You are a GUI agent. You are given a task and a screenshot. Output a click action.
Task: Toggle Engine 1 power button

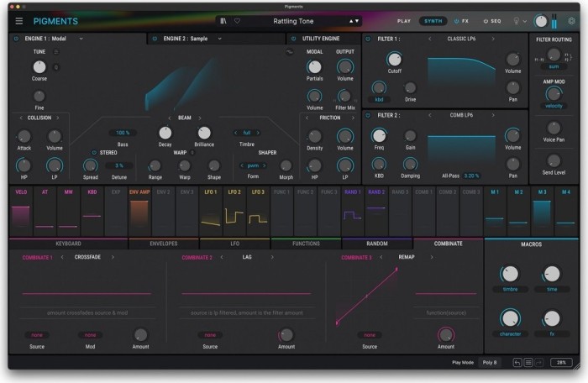[x=16, y=39]
